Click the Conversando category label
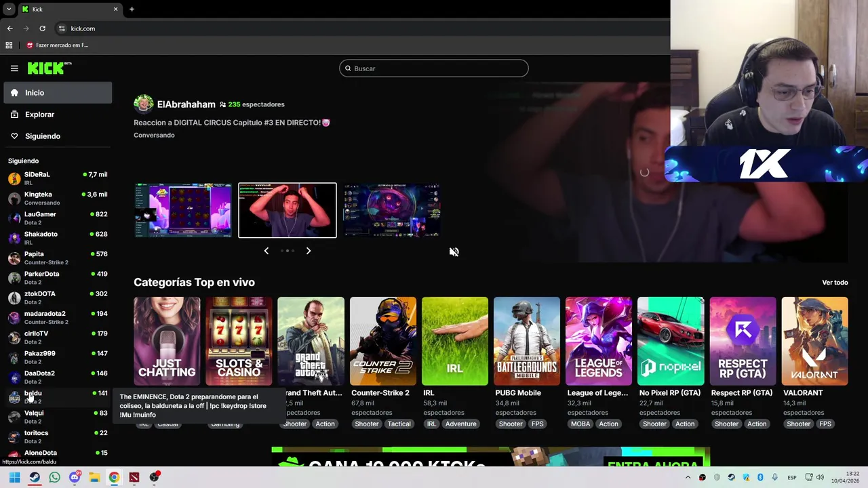 tap(154, 135)
